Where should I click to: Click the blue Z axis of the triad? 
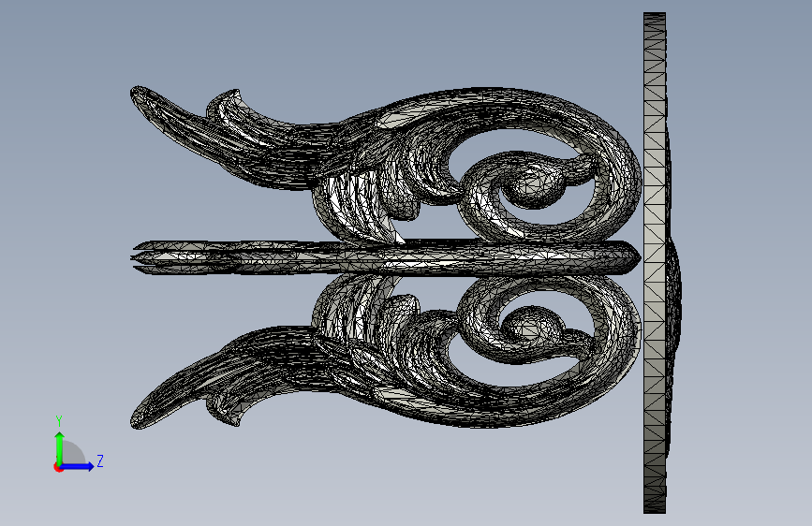point(78,466)
